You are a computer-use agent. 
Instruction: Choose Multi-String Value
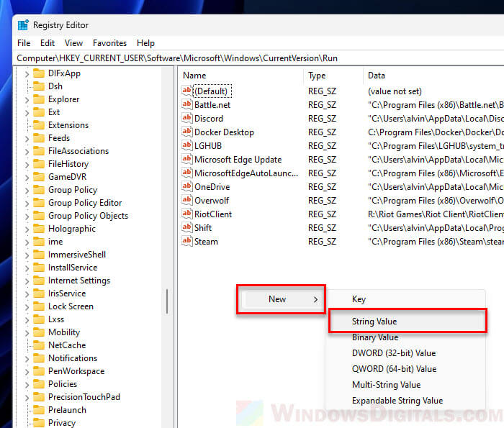point(405,385)
